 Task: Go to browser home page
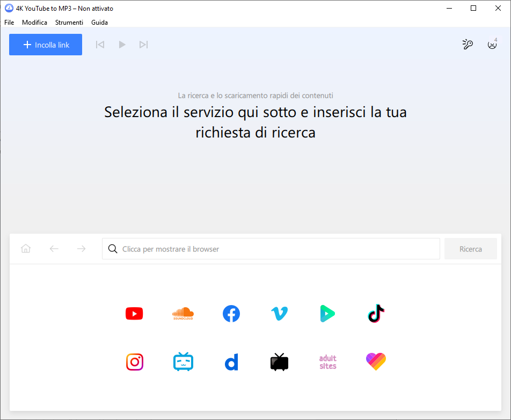[x=26, y=249]
